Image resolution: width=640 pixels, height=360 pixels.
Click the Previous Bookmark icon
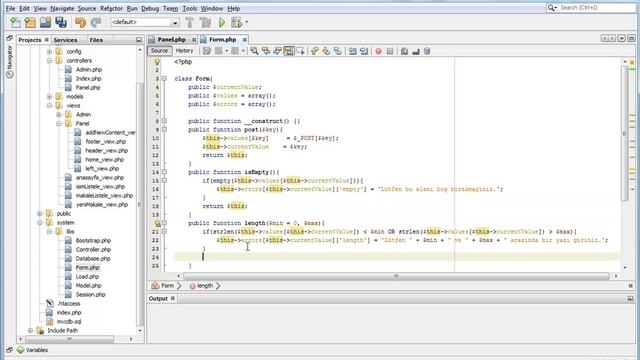pyautogui.click(x=314, y=51)
